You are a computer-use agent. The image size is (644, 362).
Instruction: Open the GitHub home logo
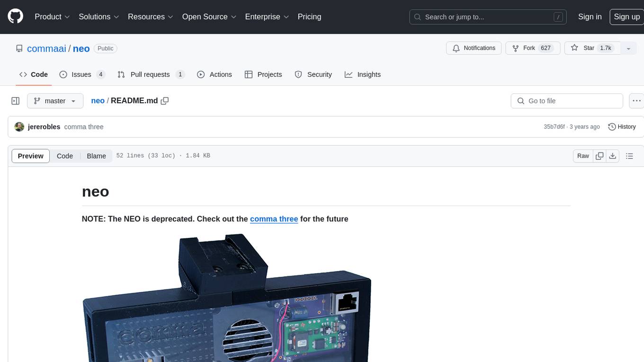15,17
